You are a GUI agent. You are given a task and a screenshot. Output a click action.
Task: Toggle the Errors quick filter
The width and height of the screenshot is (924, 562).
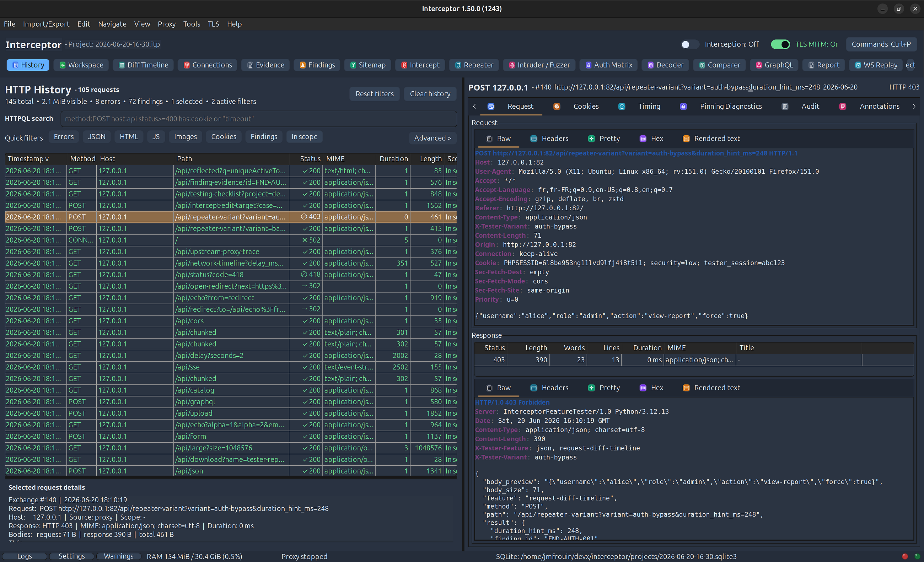click(x=64, y=137)
